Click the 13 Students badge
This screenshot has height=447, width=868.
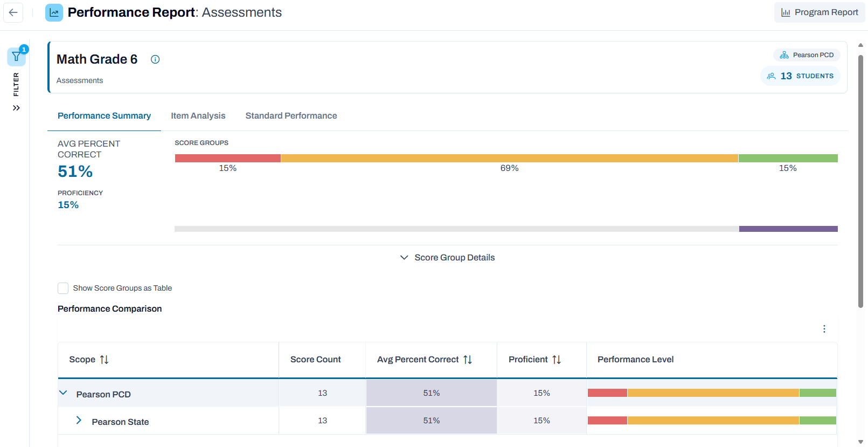[800, 76]
